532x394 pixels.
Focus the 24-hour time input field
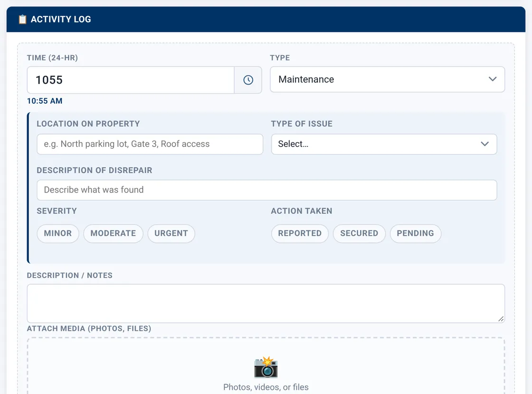[x=131, y=80]
